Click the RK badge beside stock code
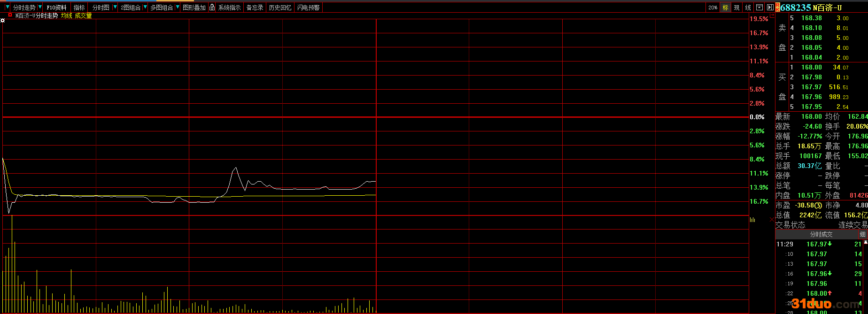Viewport: 868px width, 314px height. pos(777,8)
